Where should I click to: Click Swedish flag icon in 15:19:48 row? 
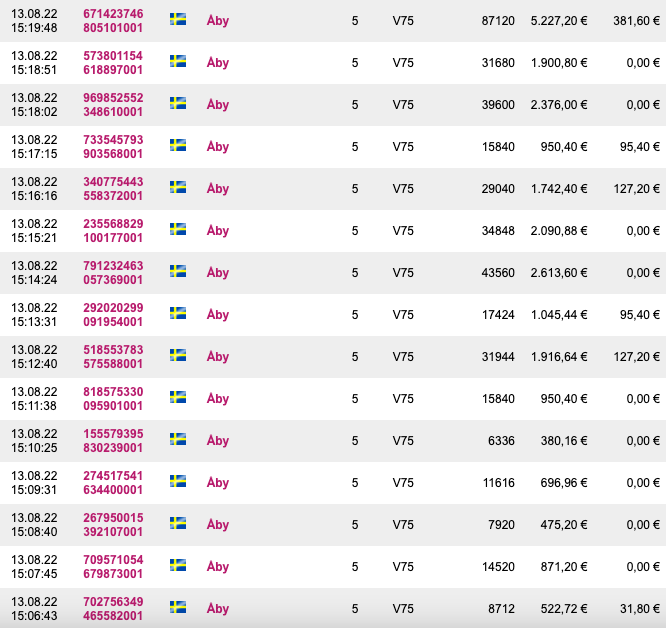[178, 19]
